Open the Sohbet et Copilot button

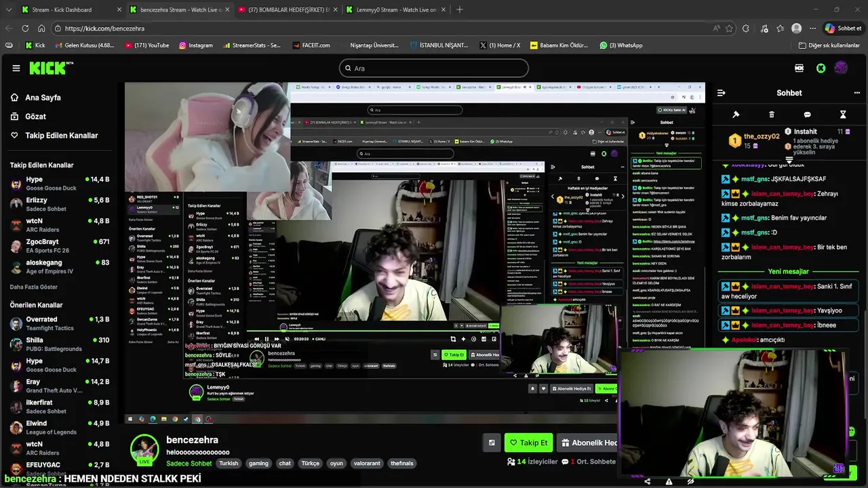point(844,28)
